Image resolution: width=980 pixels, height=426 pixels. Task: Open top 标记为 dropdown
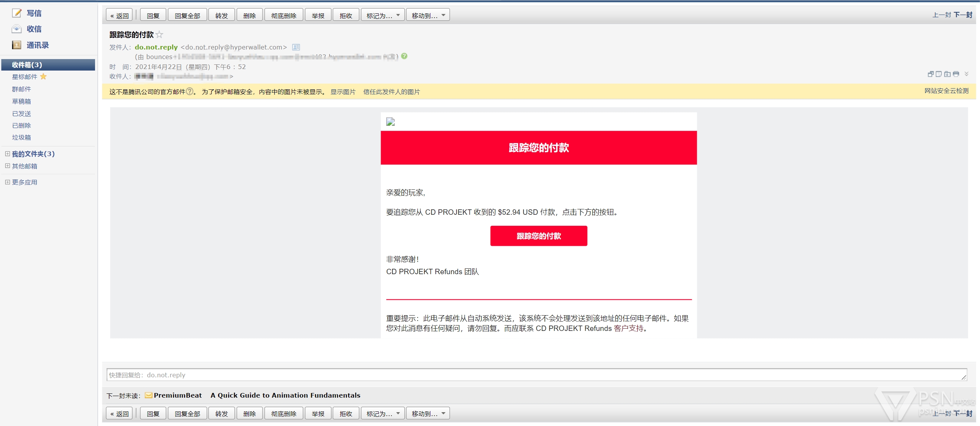click(382, 15)
